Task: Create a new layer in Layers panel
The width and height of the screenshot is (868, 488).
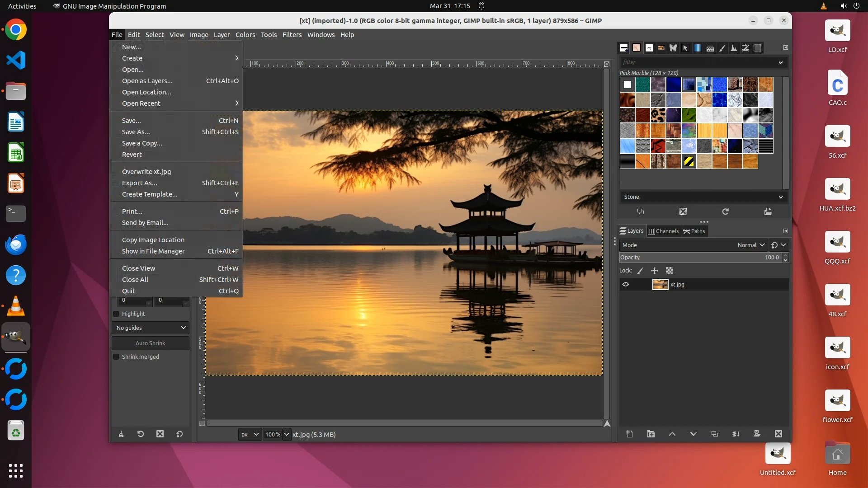Action: coord(629,434)
